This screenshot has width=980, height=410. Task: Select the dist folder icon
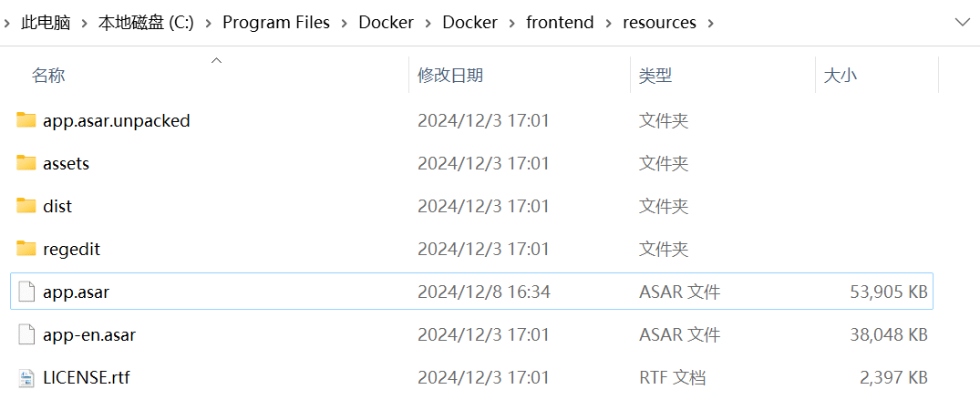pyautogui.click(x=26, y=206)
